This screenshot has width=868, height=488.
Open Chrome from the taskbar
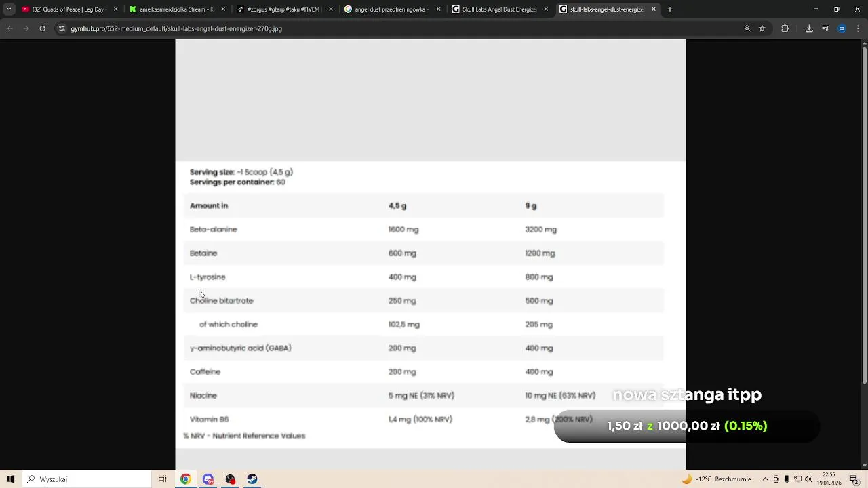[x=185, y=479]
